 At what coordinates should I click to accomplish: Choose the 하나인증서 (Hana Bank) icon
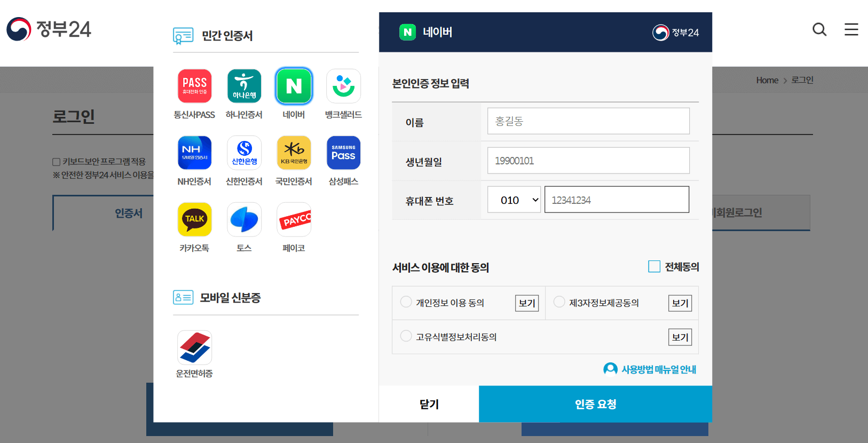244,86
